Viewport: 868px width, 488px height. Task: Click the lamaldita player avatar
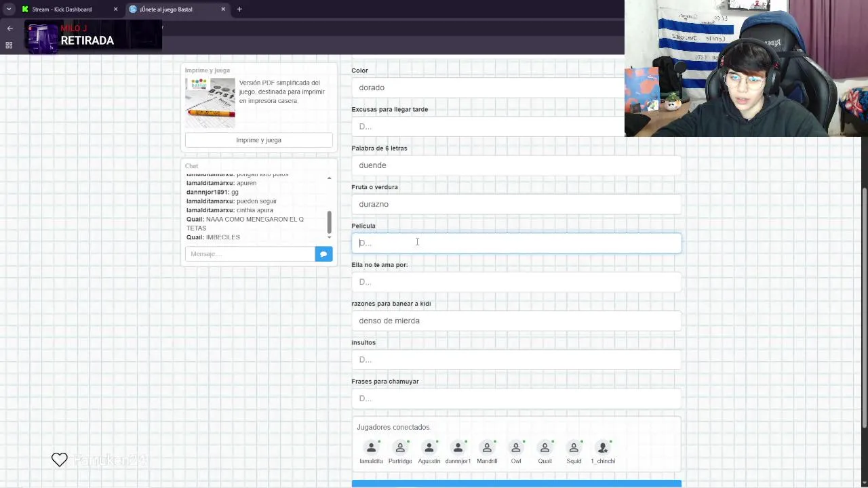[x=371, y=447]
